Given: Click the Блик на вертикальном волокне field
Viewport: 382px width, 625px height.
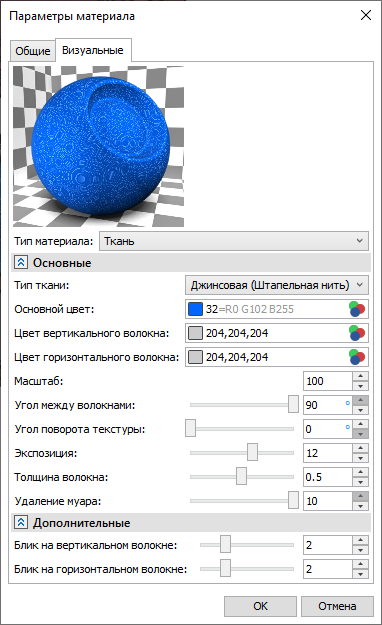Looking at the screenshot, I should coord(328,545).
